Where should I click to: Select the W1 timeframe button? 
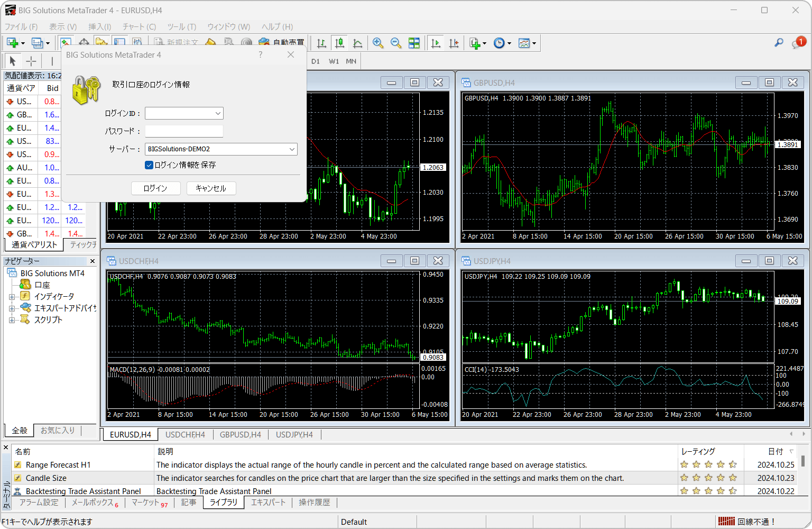tap(334, 61)
